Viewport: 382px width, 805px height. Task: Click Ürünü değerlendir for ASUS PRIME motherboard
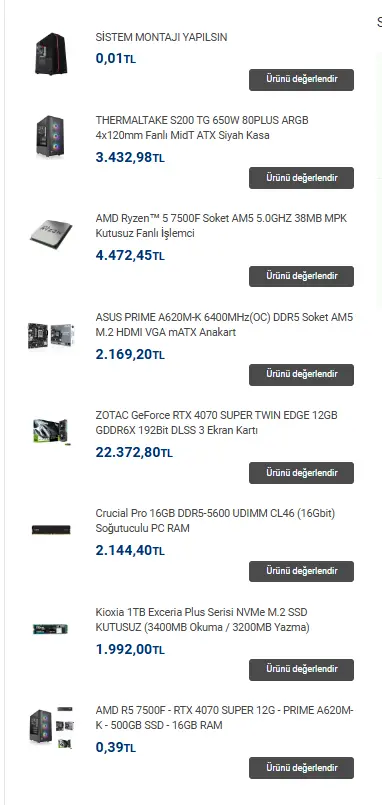click(301, 375)
